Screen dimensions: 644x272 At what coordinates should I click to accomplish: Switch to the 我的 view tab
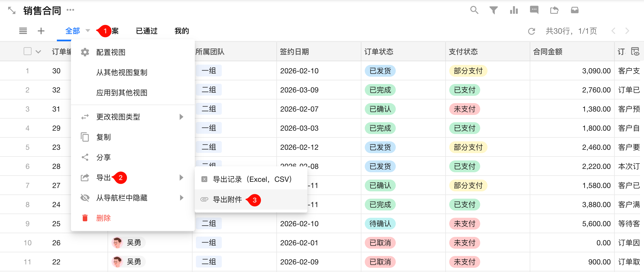coord(182,31)
